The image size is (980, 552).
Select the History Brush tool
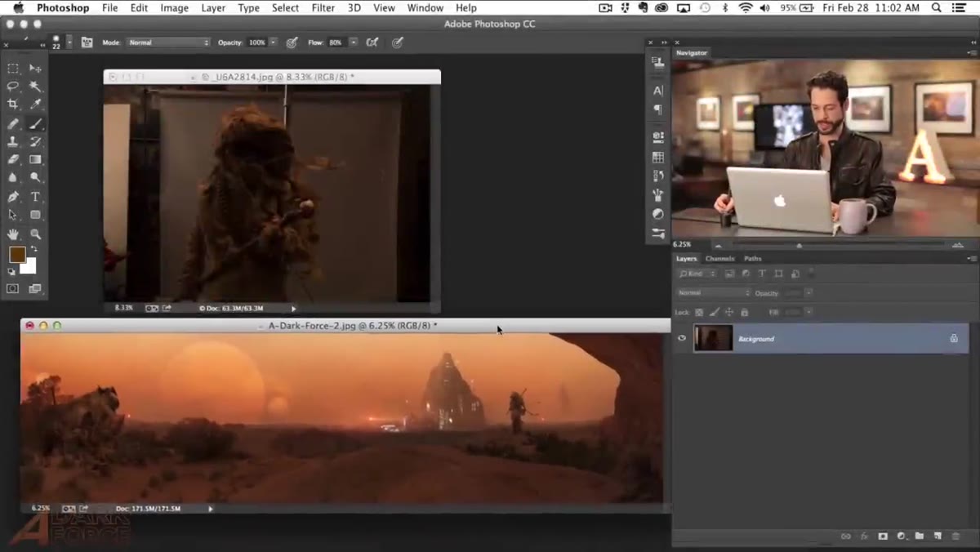point(35,142)
